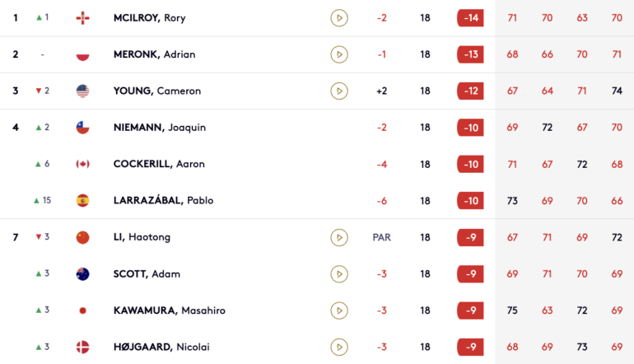This screenshot has height=364, width=634.
Task: Open COCKERILL, Aaron player row
Action: point(317,164)
